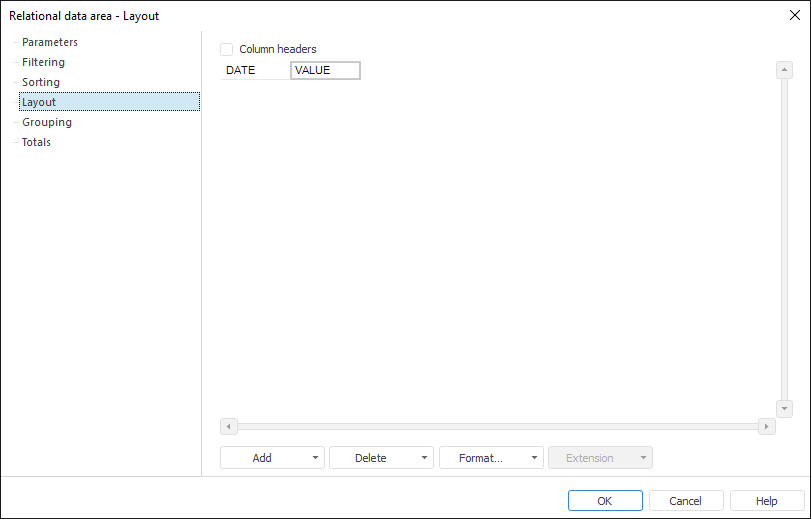Open the Delete dropdown arrow
This screenshot has height=519, width=811.
(x=425, y=458)
